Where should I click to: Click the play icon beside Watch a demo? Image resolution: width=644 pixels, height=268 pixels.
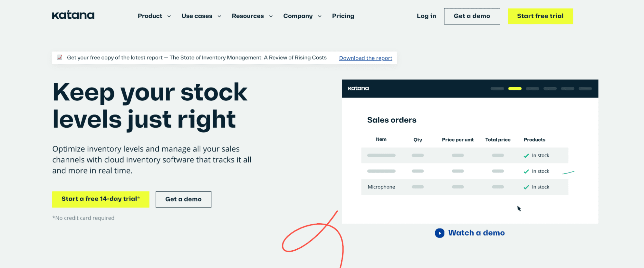click(439, 233)
